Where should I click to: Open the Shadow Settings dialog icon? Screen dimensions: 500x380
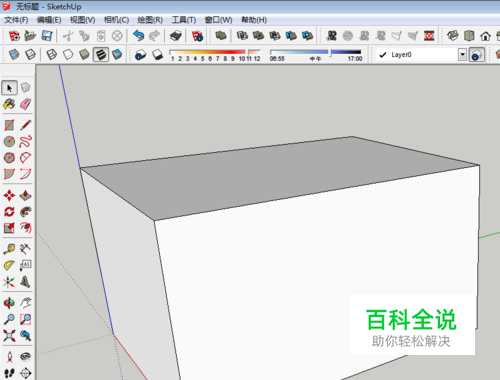pos(141,54)
